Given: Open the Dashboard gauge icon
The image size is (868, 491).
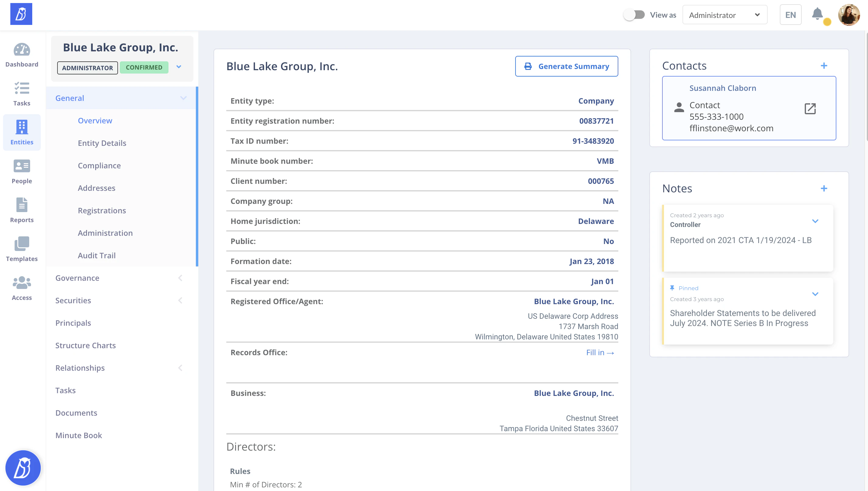Looking at the screenshot, I should 22,50.
